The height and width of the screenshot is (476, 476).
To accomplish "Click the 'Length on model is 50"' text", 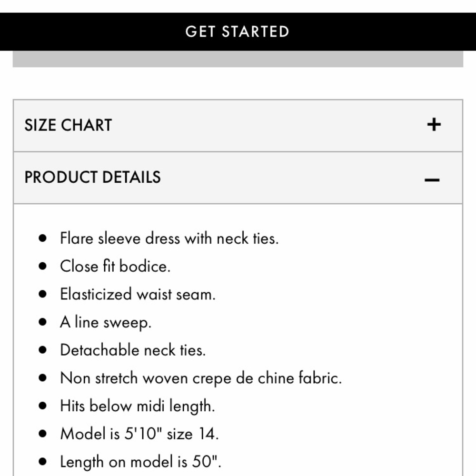I will click(140, 462).
